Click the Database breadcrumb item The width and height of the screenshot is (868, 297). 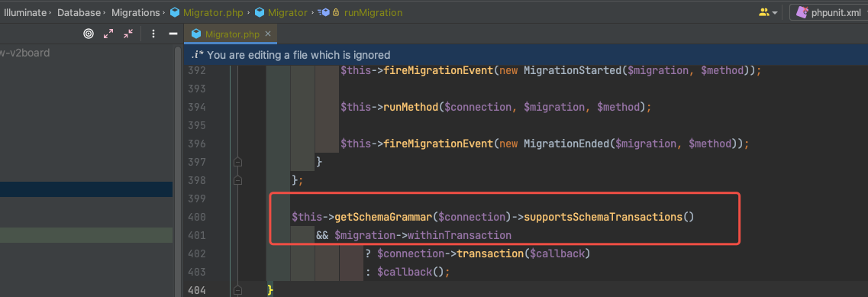(x=79, y=12)
